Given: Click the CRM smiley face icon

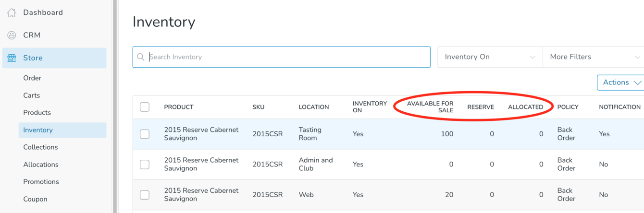Looking at the screenshot, I should [12, 35].
